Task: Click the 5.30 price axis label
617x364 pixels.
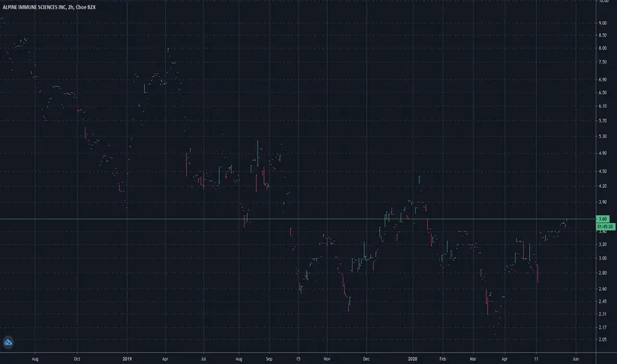Action: point(602,136)
